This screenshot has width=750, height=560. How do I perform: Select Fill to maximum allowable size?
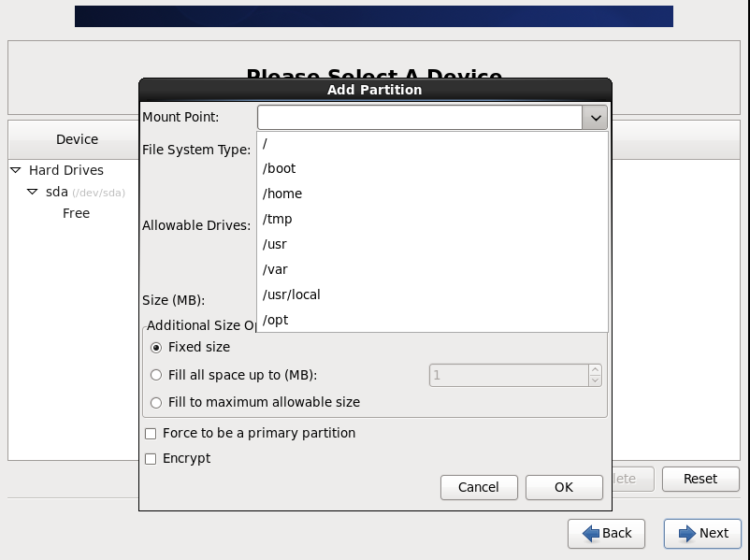(156, 403)
